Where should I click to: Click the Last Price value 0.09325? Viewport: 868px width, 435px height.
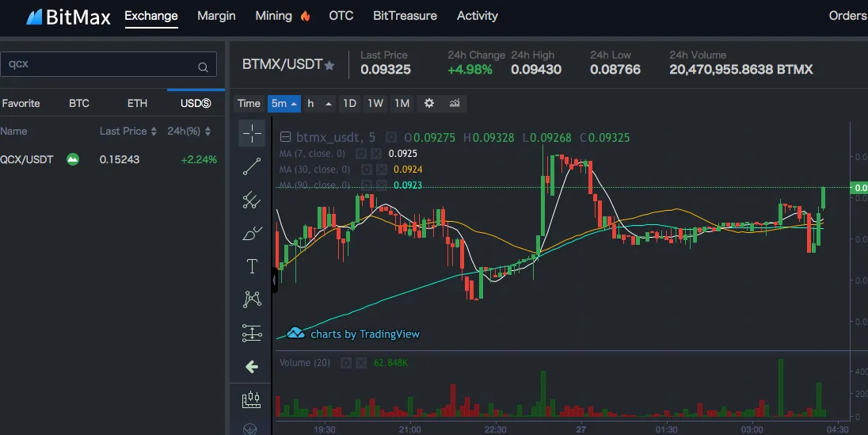coord(386,70)
